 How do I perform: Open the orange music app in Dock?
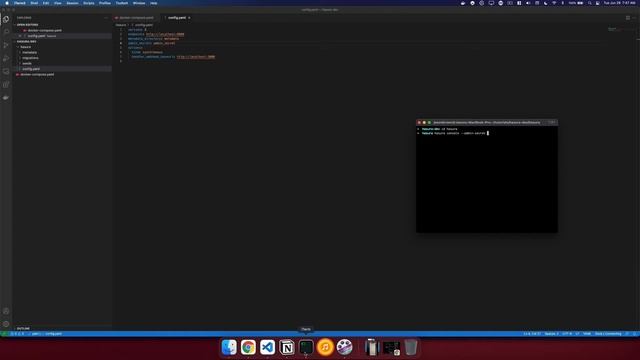pyautogui.click(x=325, y=347)
